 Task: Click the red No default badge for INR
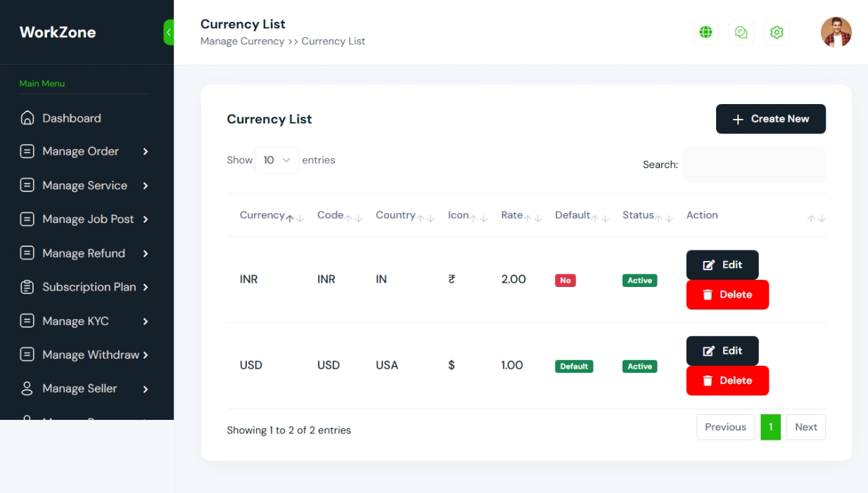566,281
